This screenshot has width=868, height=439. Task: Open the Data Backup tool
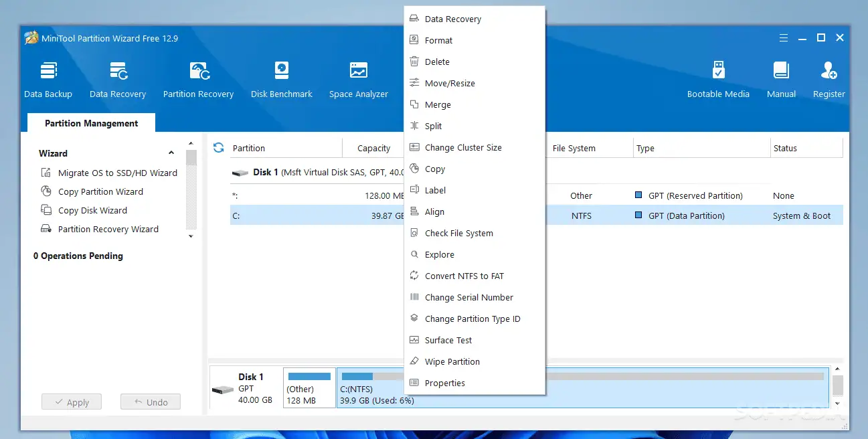click(48, 80)
